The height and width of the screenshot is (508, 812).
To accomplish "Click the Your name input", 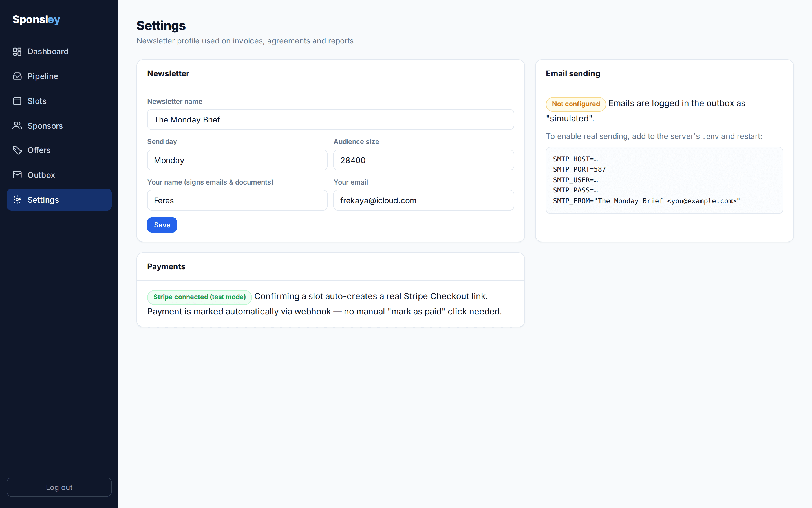I will coord(237,200).
